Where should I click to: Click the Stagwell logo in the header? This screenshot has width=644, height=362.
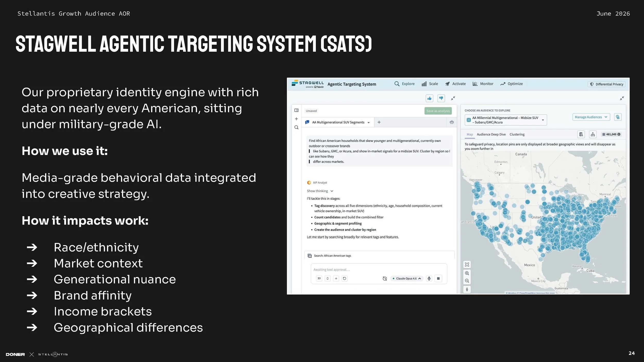[x=308, y=84]
